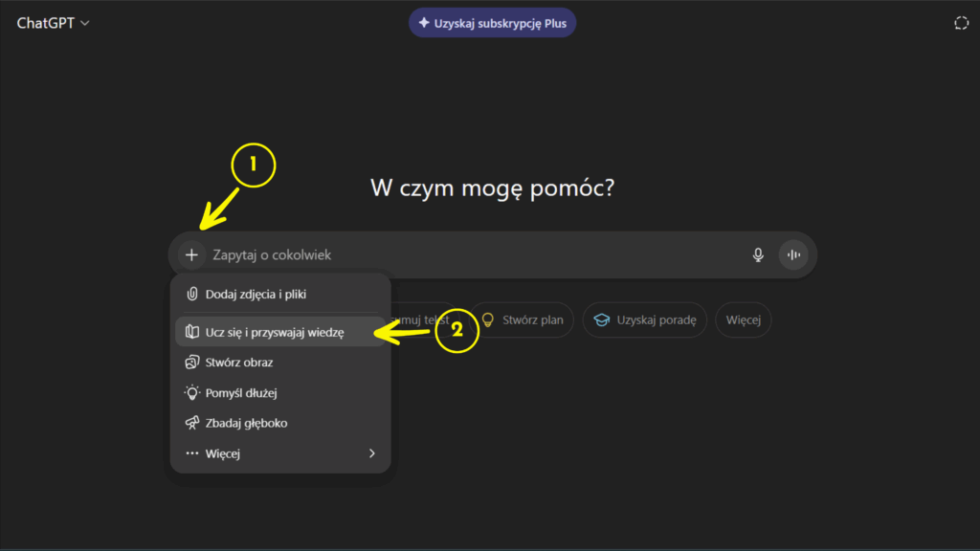Select Stwórz obraz from the menu

[x=239, y=363]
